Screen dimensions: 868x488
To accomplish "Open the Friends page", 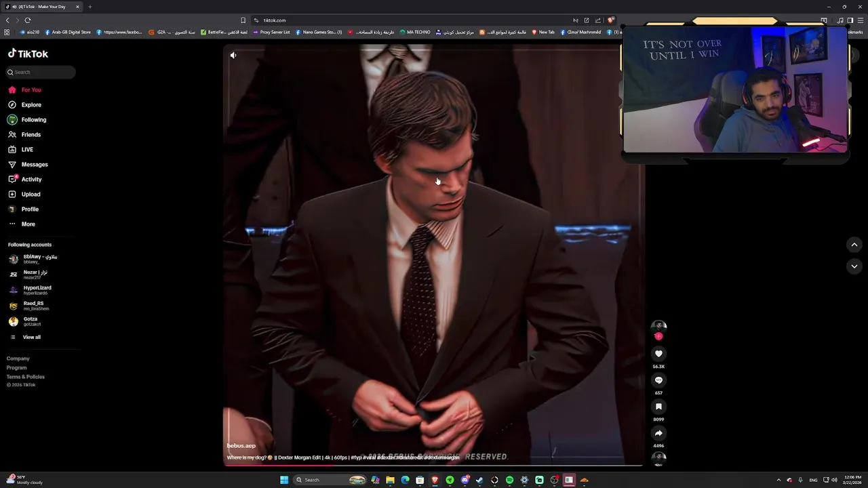I will point(25,134).
